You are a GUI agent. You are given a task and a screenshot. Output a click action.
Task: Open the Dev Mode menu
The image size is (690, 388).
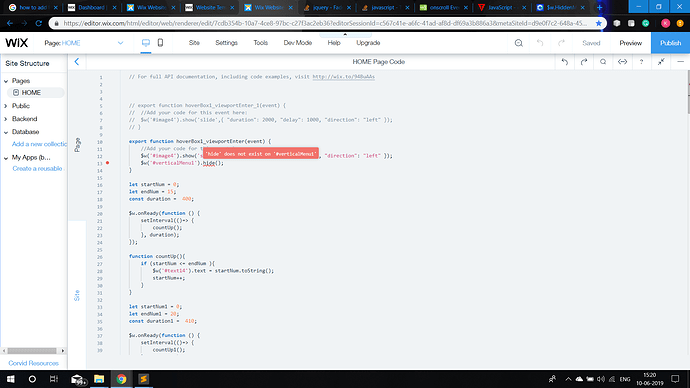[297, 43]
